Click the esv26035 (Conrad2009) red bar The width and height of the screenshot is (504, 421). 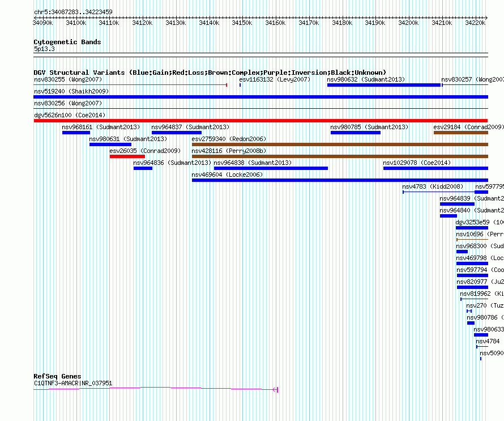pos(127,156)
